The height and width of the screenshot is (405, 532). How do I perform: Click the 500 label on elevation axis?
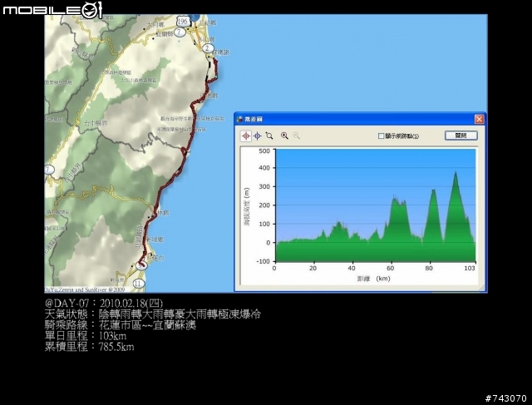click(264, 151)
